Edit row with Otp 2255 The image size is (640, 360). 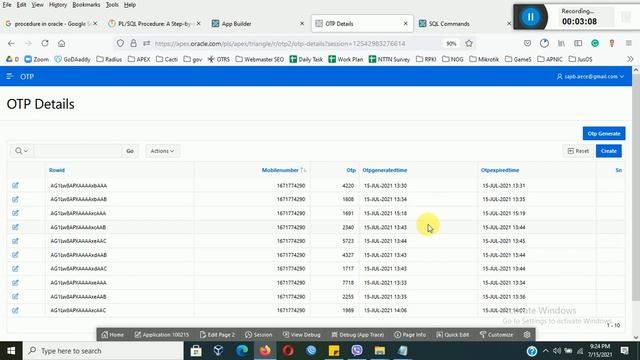(x=15, y=296)
